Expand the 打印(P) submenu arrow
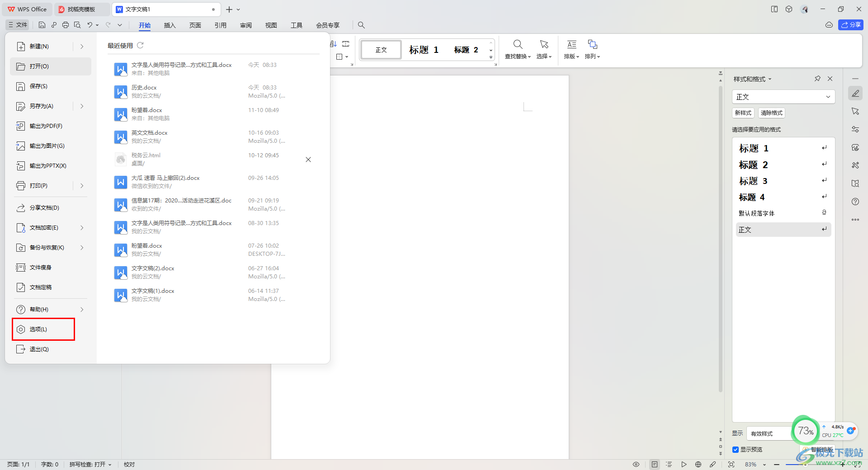The image size is (868, 470). pyautogui.click(x=82, y=186)
